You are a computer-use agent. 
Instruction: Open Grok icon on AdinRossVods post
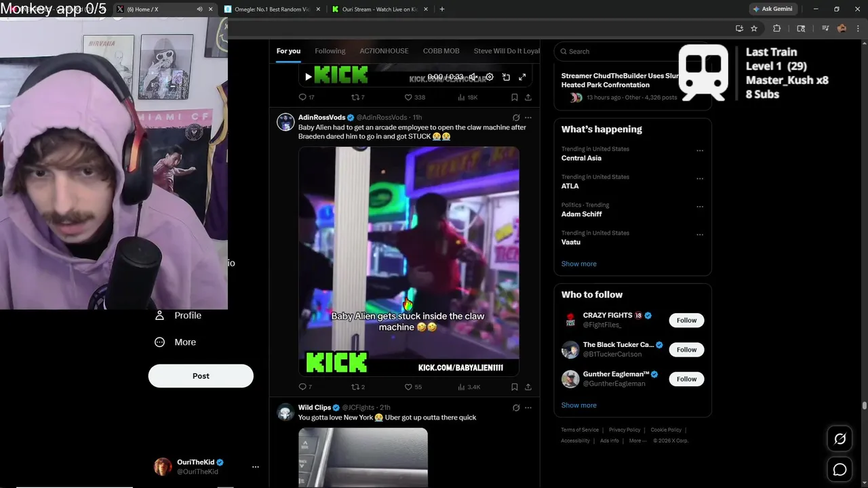click(x=516, y=117)
